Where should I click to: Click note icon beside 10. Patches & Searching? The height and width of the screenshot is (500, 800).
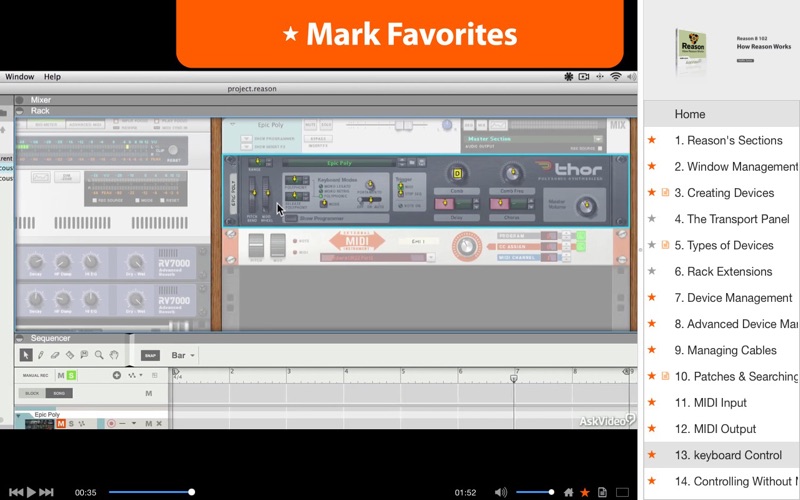pyautogui.click(x=665, y=376)
